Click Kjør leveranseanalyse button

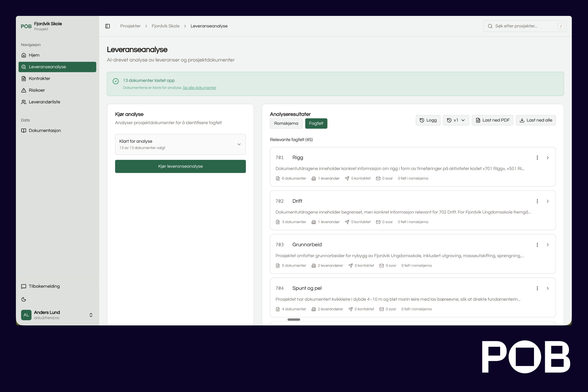(x=180, y=166)
